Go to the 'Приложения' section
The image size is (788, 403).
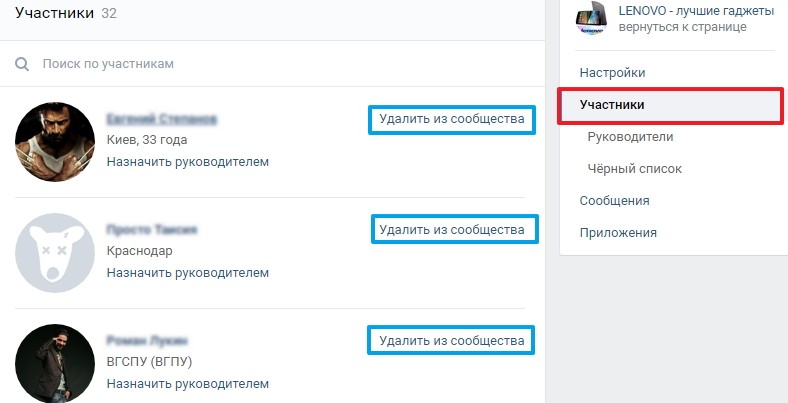[x=618, y=233]
